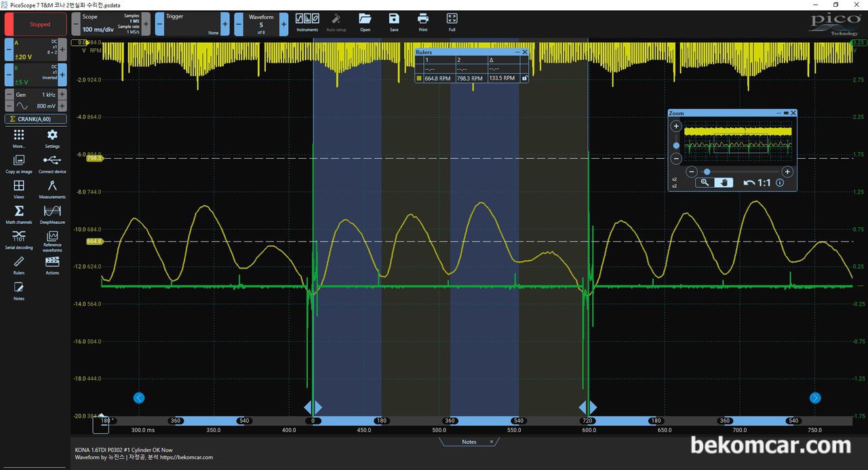Screen dimensions: 868x470
Task: Minimize the Rulers panel
Action: (x=517, y=52)
